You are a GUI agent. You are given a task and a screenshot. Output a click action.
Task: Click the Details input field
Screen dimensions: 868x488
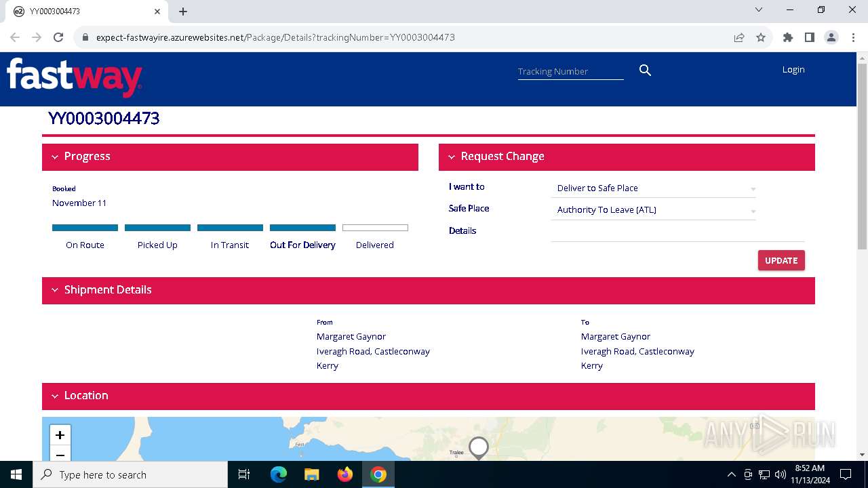pyautogui.click(x=677, y=232)
